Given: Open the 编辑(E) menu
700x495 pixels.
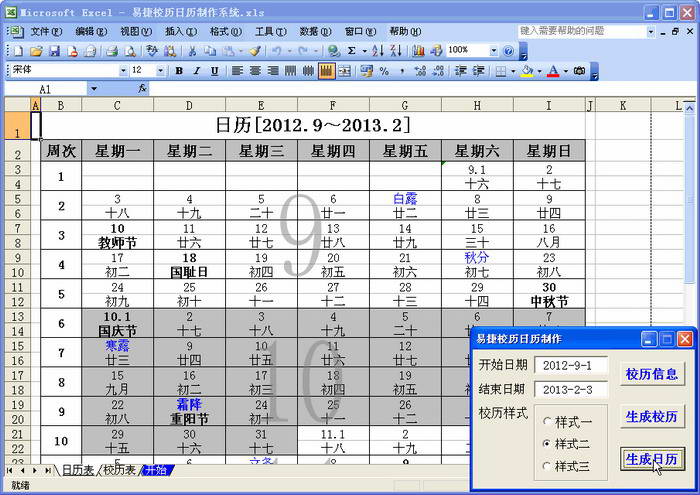Looking at the screenshot, I should point(91,31).
